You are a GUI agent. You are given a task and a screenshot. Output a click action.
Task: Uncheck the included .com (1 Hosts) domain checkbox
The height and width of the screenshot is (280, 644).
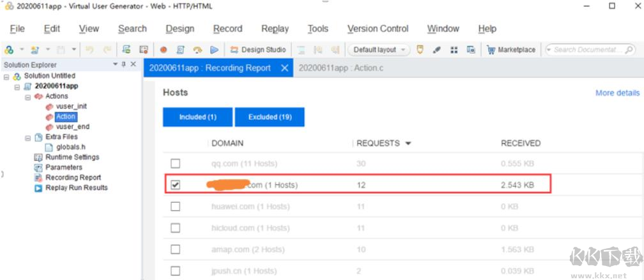[176, 185]
